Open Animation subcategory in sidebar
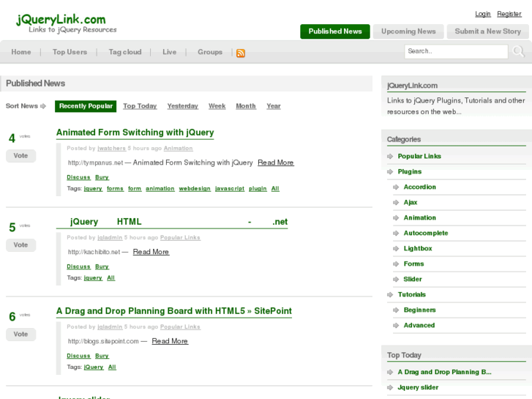The image size is (532, 399). (420, 217)
